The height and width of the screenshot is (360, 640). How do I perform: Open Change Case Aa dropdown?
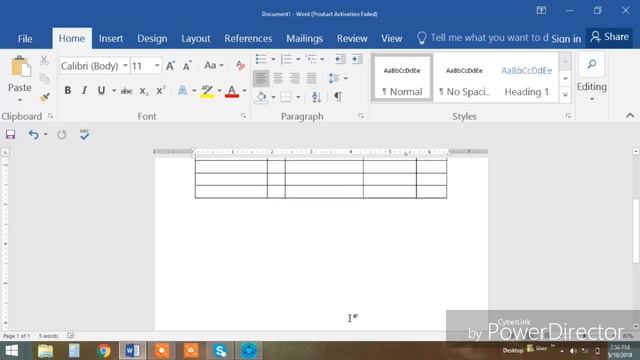coord(214,65)
